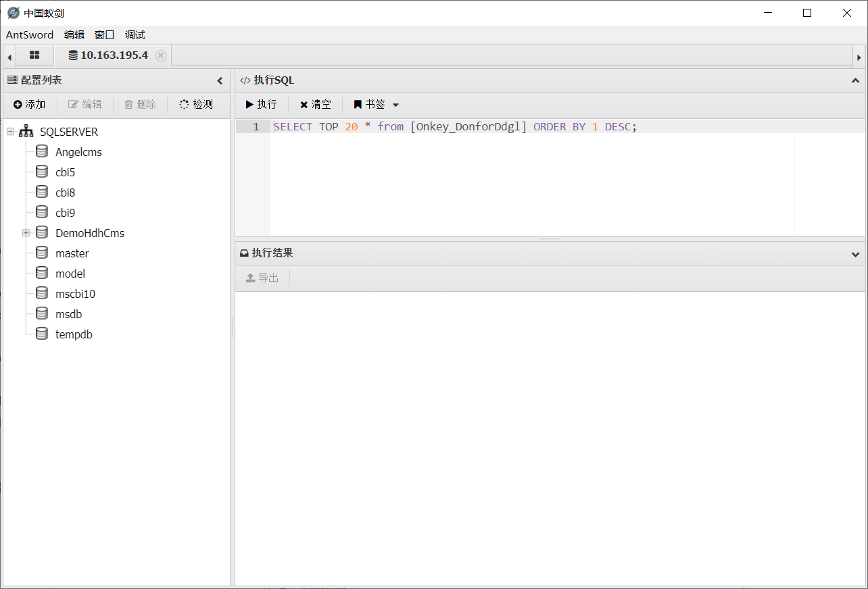The width and height of the screenshot is (868, 589).
Task: Click the 执行SQL code icon
Action: tap(245, 80)
